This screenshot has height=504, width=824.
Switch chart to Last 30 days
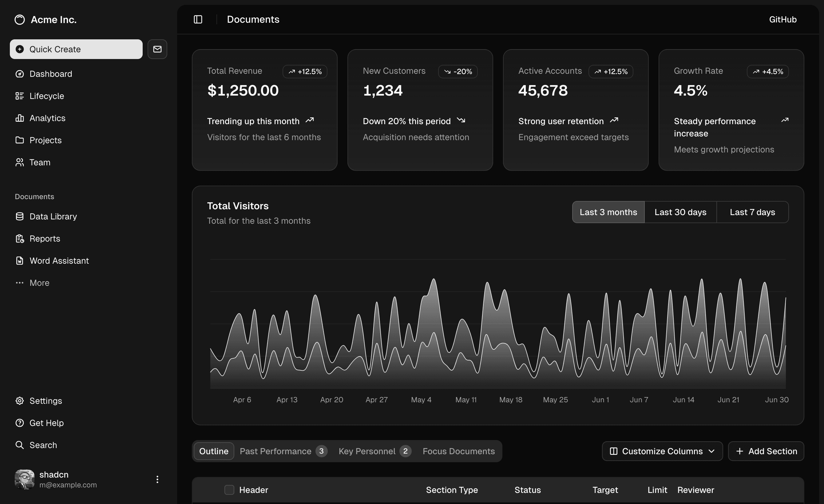coord(680,212)
